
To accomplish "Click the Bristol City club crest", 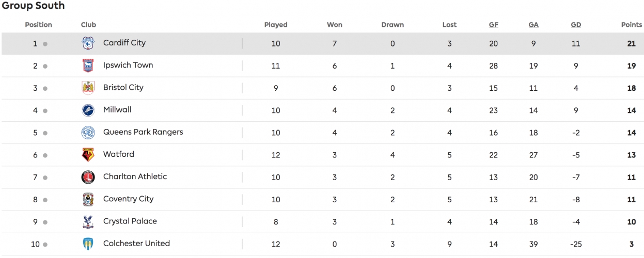I will tap(88, 88).
